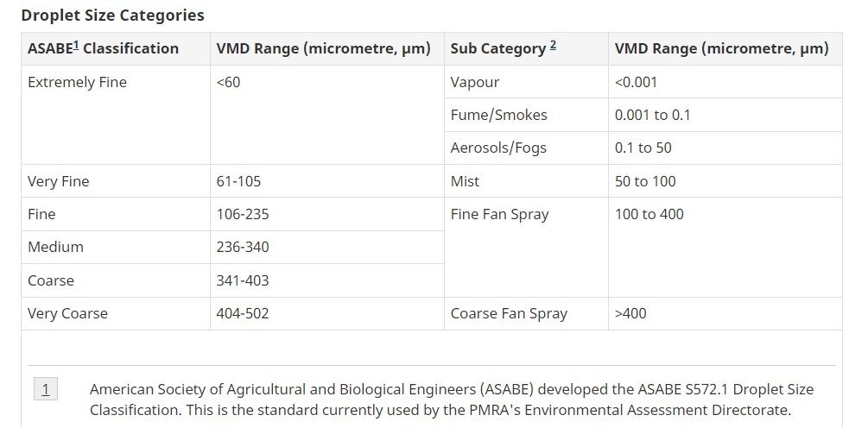Select the Fine Fan Spray cell
868x428 pixels.
[526, 247]
